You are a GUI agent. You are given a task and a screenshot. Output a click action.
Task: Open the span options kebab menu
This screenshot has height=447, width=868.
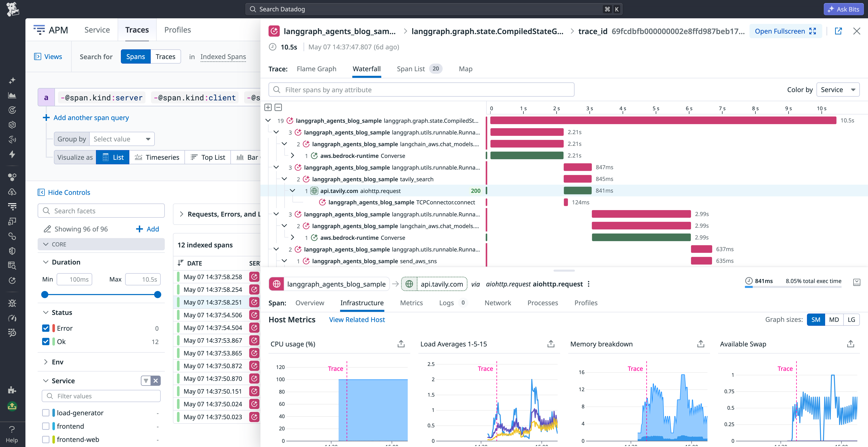coord(589,284)
